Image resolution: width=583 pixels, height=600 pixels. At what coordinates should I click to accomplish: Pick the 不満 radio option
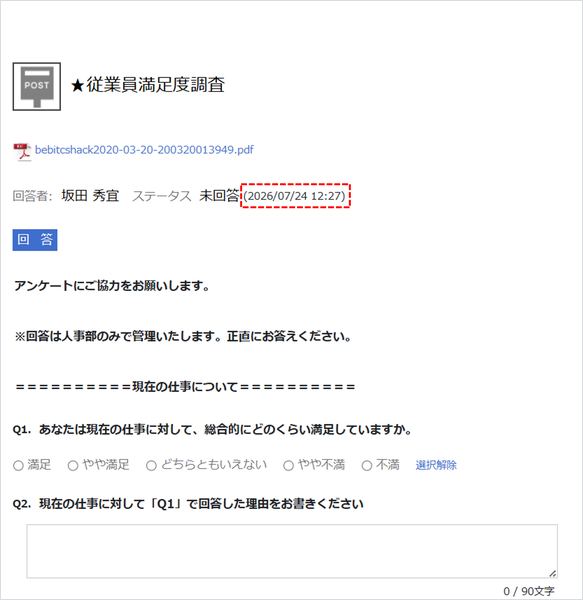(x=367, y=466)
